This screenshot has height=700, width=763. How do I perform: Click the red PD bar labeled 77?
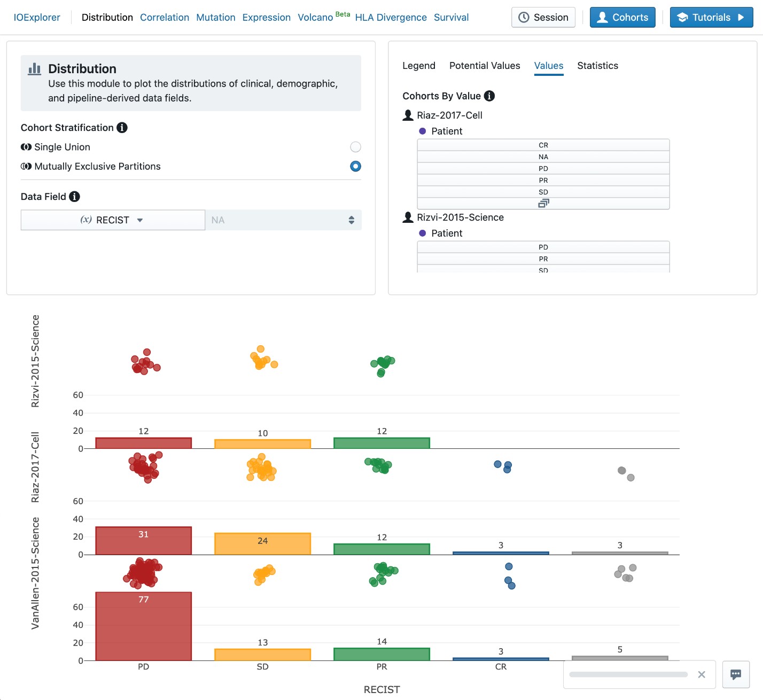143,626
